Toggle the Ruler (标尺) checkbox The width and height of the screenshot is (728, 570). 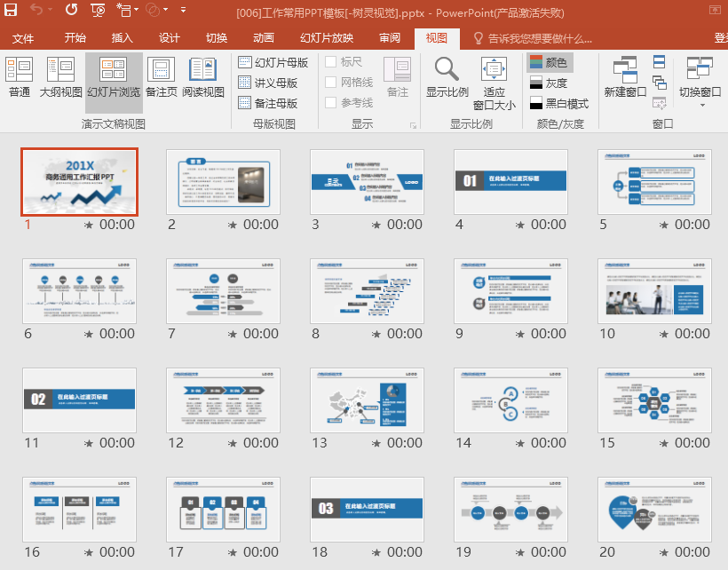330,62
